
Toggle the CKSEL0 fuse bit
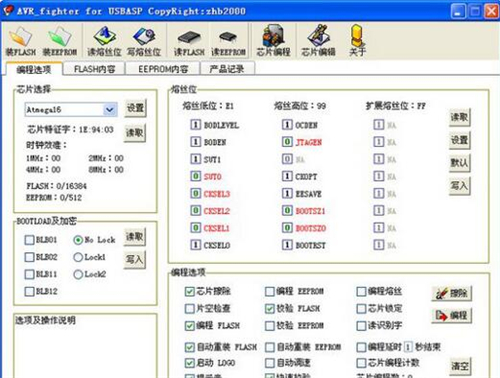tap(195, 245)
